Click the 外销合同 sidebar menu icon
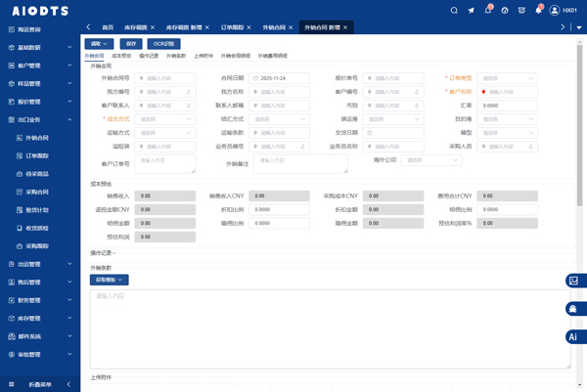The width and height of the screenshot is (587, 392). [x=20, y=138]
